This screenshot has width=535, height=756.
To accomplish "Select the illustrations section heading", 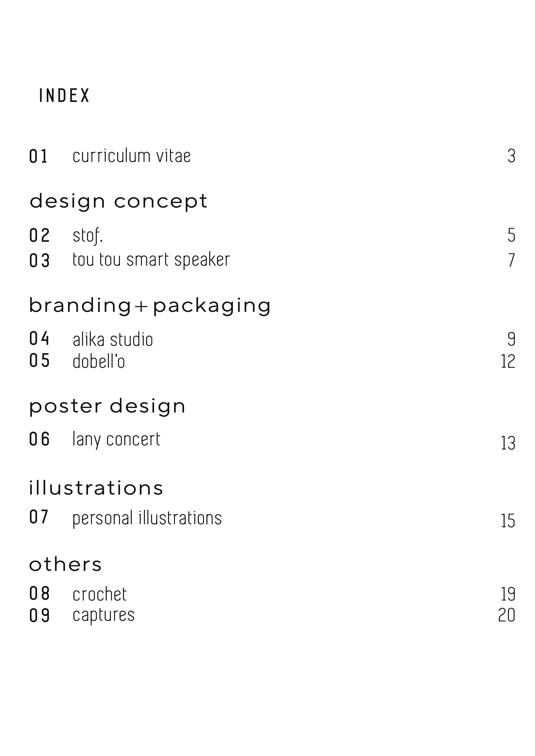I will (96, 488).
